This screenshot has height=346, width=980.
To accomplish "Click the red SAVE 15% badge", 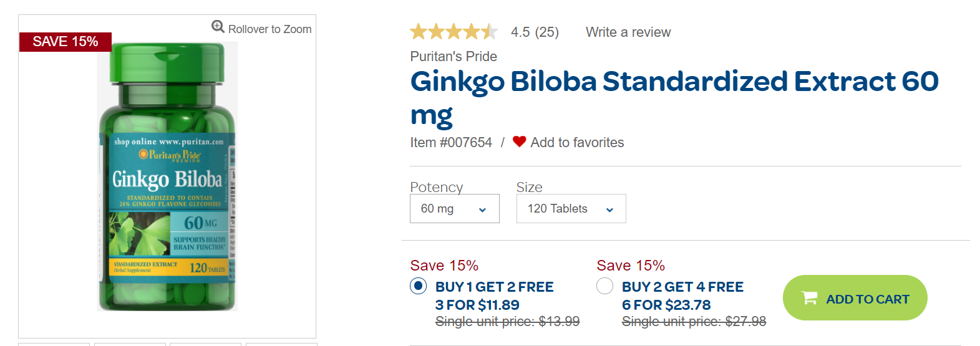I will 65,42.
